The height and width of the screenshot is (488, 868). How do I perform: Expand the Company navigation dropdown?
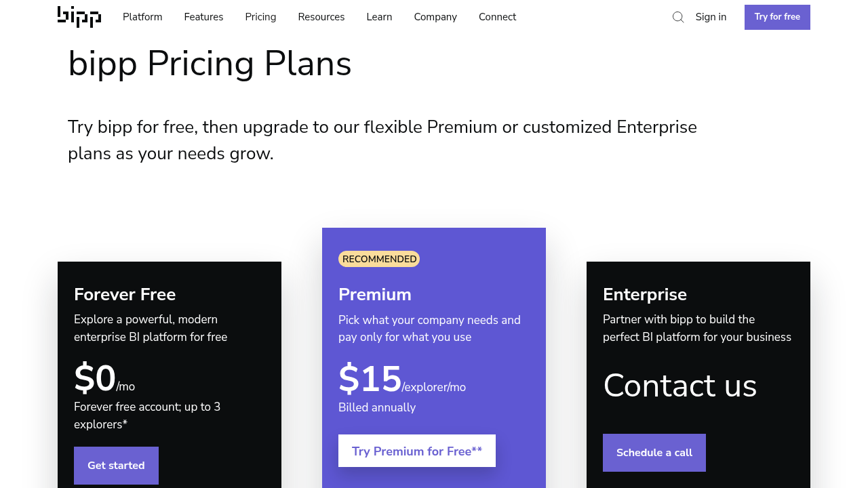point(435,17)
